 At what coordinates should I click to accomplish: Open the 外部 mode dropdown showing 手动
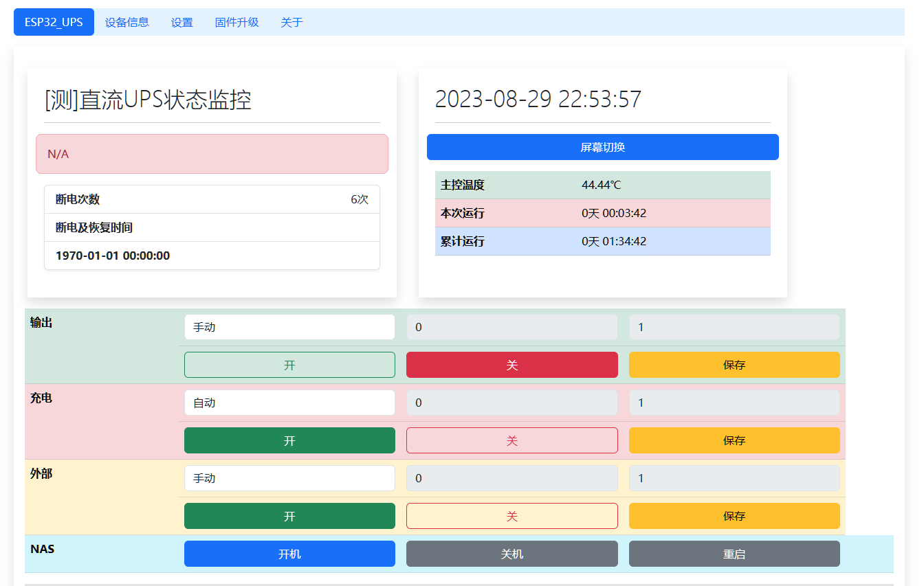tap(289, 478)
